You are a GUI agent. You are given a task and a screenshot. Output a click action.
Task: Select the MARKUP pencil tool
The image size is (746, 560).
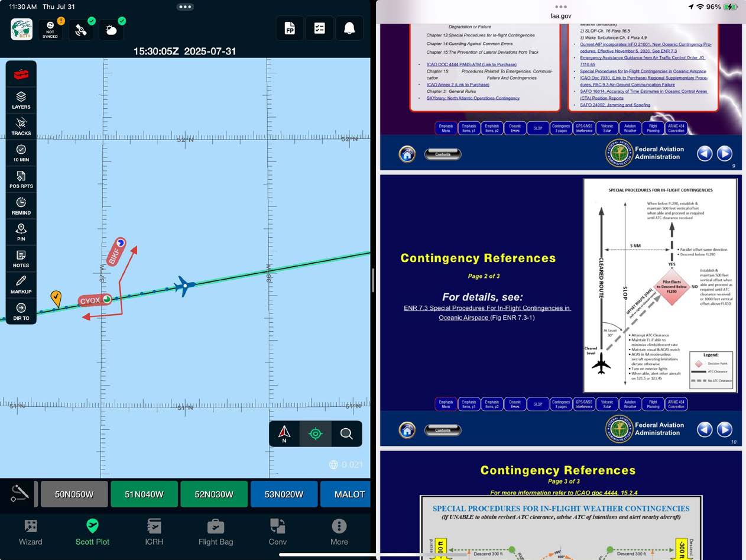click(21, 285)
